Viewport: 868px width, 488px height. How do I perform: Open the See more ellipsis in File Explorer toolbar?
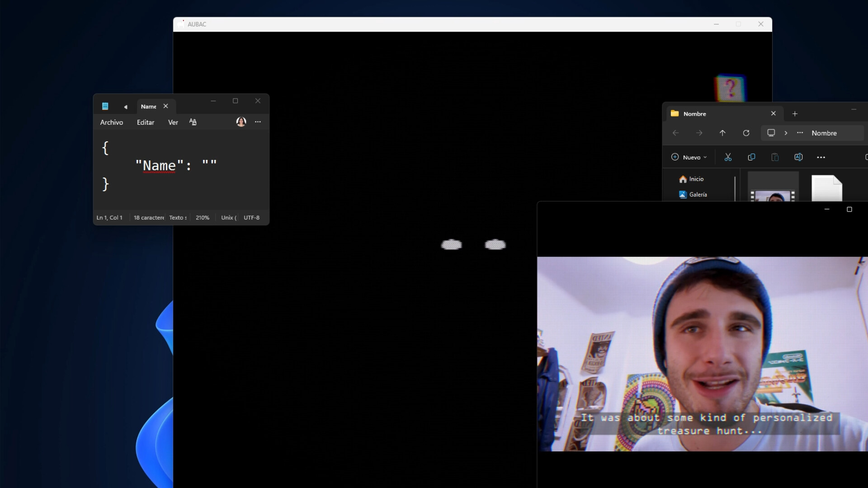[821, 157]
